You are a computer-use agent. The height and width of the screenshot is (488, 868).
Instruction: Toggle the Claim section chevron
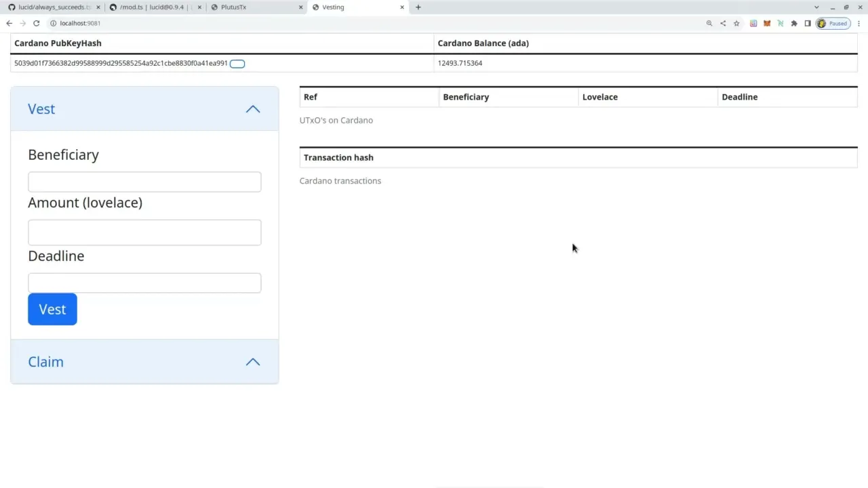252,362
